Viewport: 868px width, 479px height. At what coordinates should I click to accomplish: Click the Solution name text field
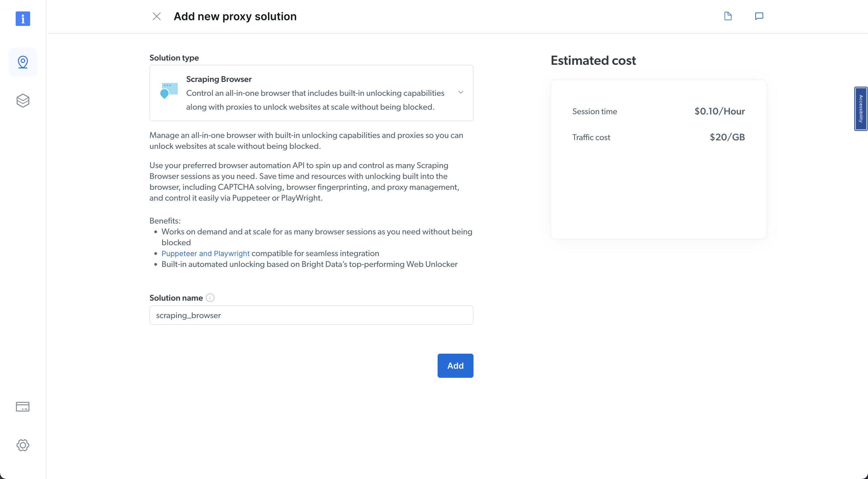[x=311, y=315]
